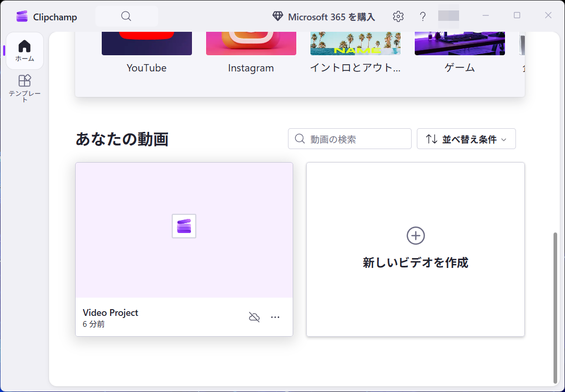Open the Clipchamp logo in title bar
The image size is (565, 392).
coord(22,17)
